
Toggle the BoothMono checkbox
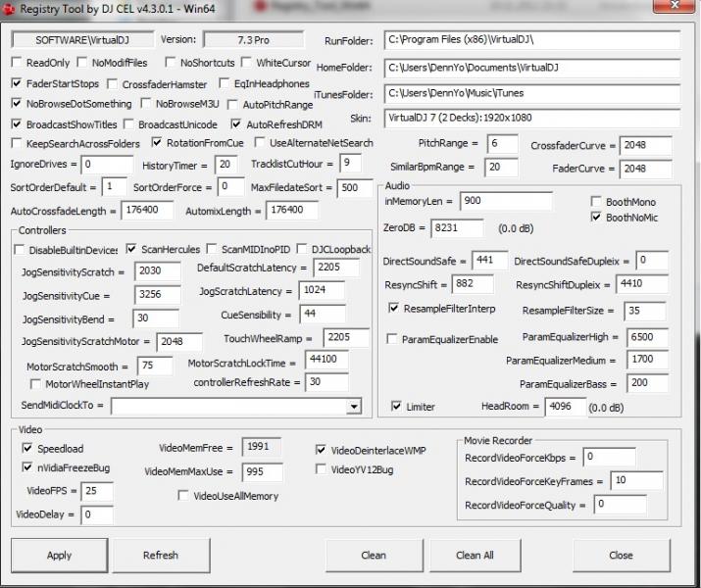pyautogui.click(x=596, y=202)
